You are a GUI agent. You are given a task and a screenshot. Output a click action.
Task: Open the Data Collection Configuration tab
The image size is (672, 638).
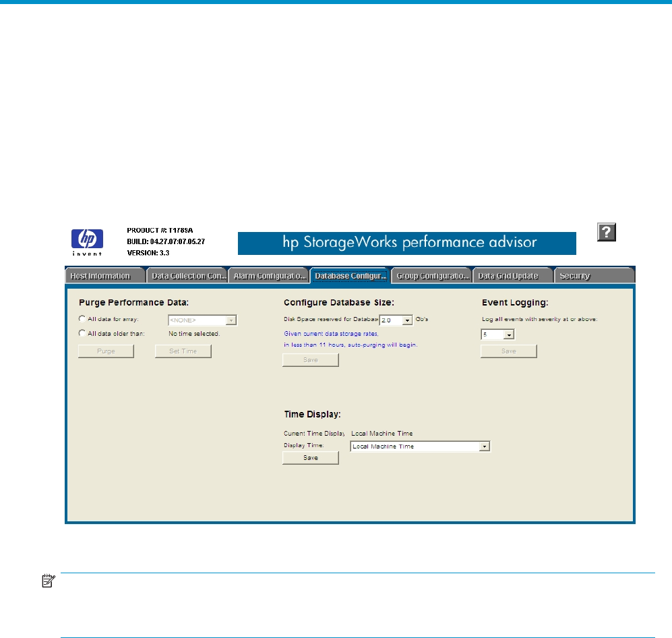point(187,276)
